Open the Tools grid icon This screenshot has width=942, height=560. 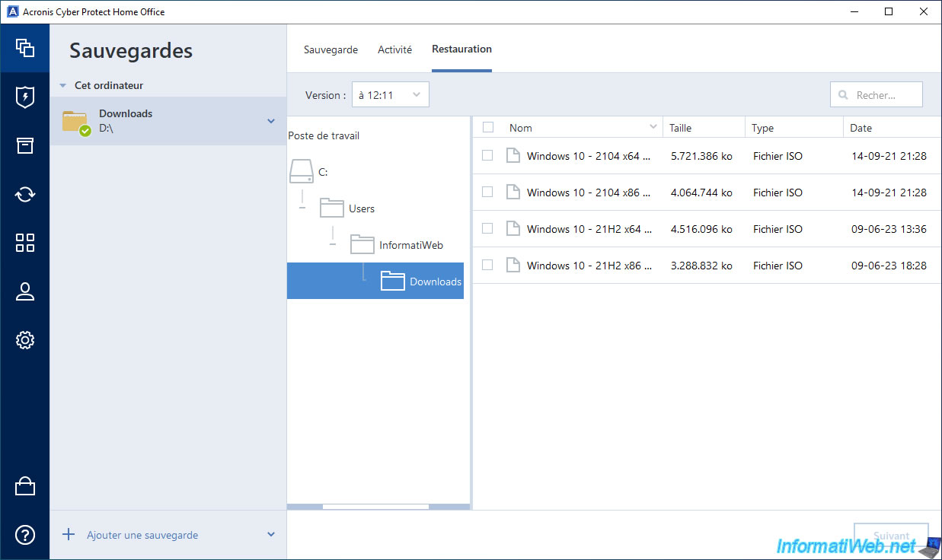(25, 243)
